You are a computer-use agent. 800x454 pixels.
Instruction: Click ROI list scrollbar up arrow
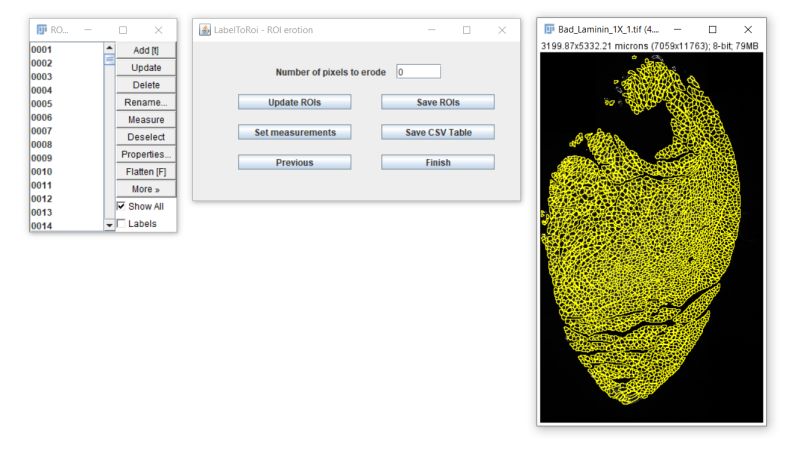(109, 48)
